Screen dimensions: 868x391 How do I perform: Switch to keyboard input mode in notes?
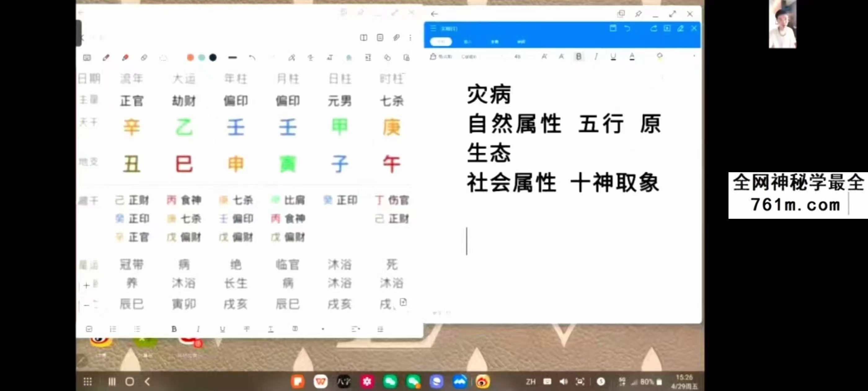coord(87,58)
